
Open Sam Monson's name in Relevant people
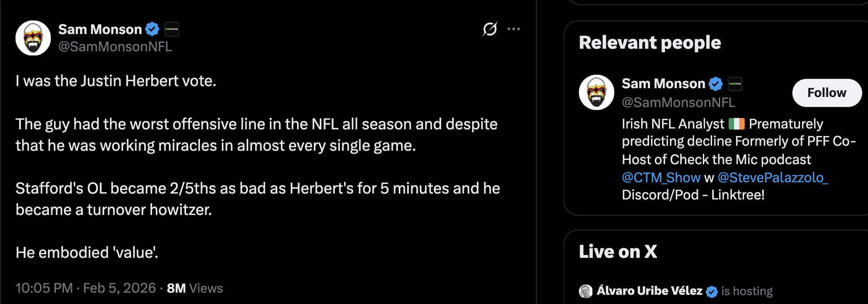pos(663,84)
